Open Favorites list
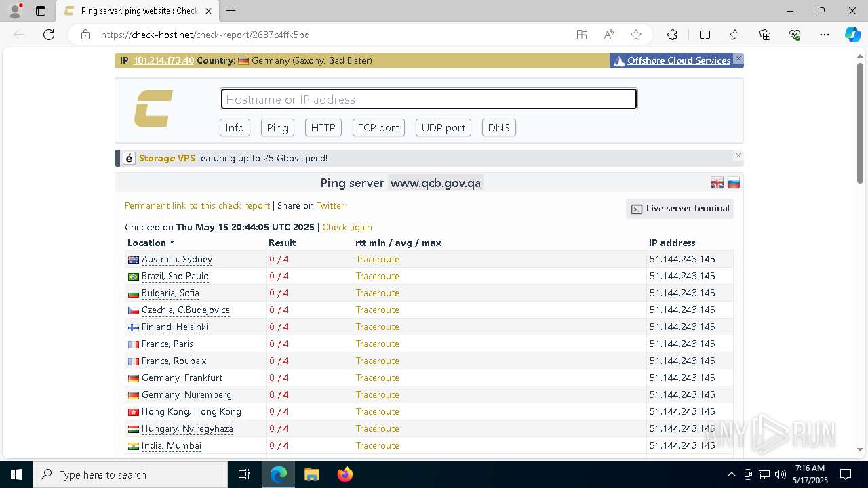This screenshot has width=868, height=488. [x=735, y=35]
